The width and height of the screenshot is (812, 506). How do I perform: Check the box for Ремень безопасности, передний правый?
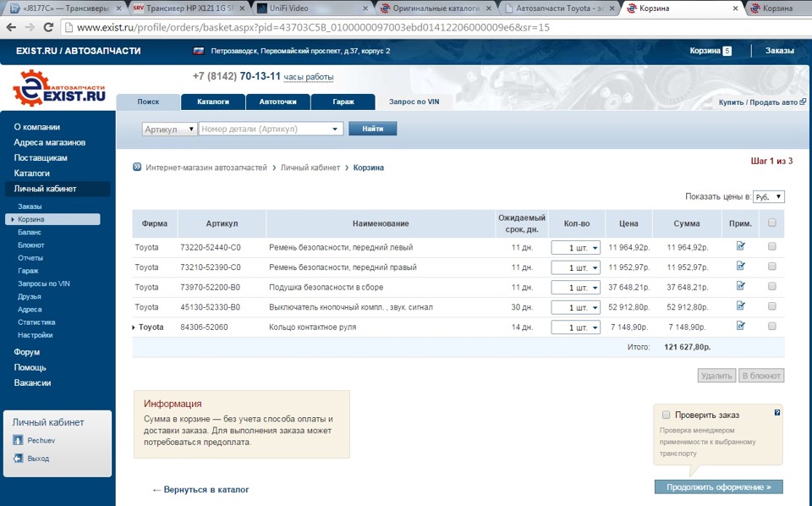[772, 267]
